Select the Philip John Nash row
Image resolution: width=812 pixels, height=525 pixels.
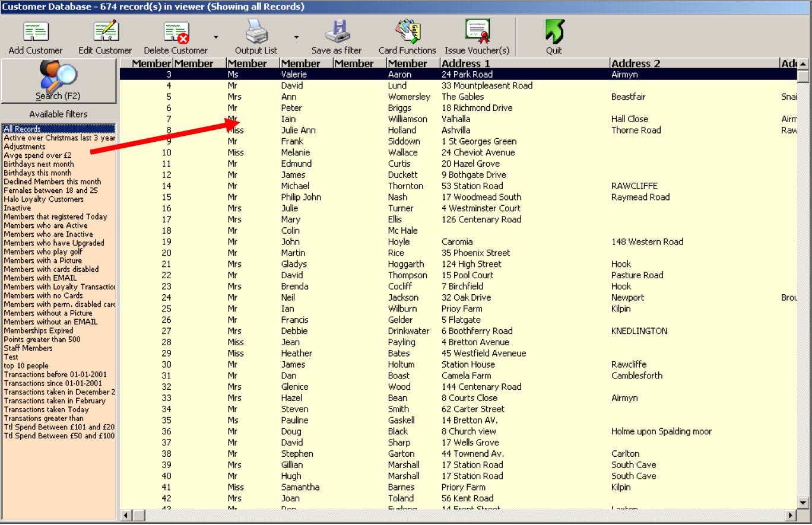[x=458, y=198]
